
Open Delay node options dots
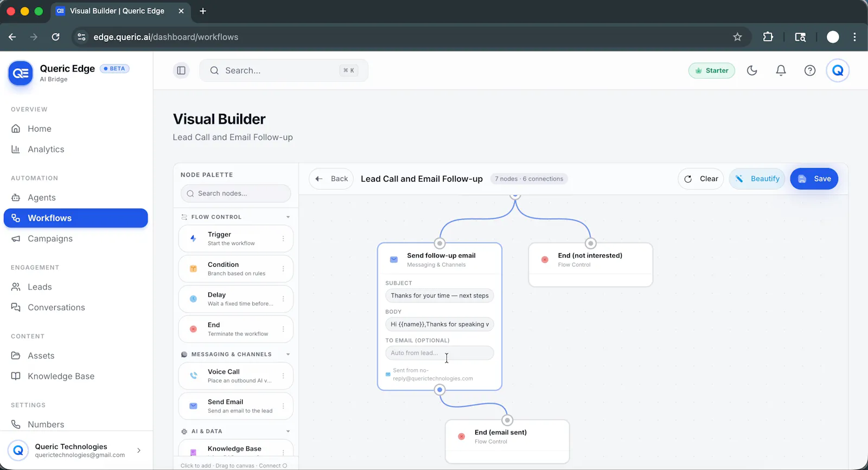283,299
